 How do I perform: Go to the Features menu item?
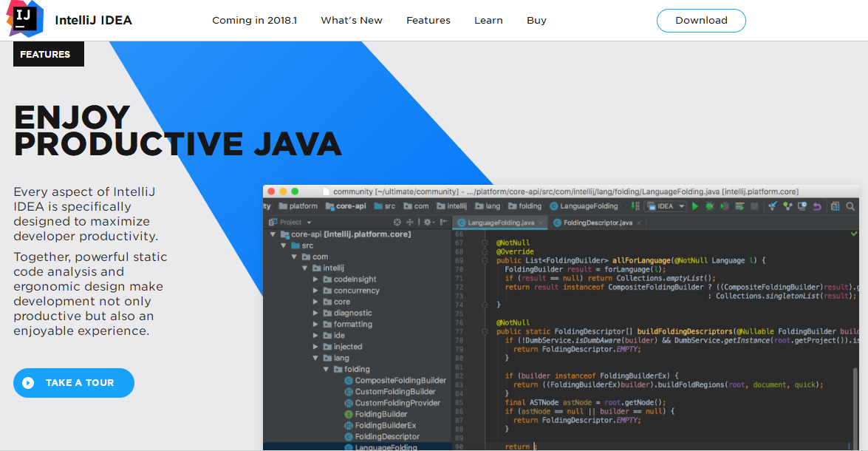point(428,21)
